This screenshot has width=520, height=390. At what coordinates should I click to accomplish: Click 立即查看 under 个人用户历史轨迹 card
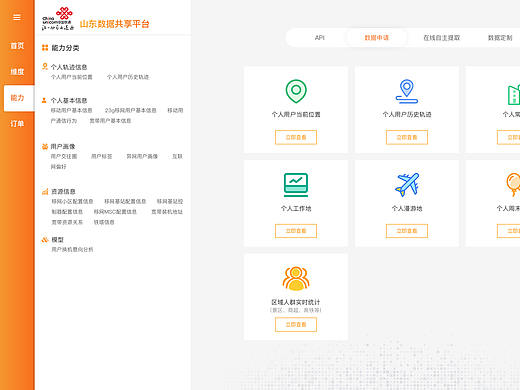(407, 137)
